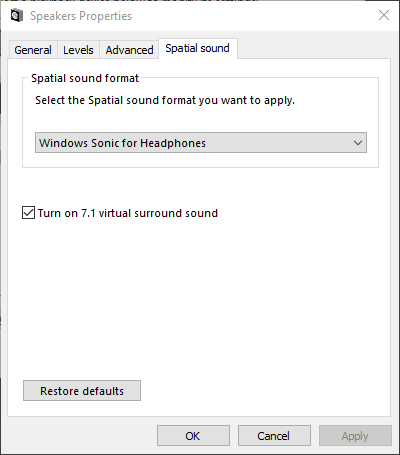The height and width of the screenshot is (455, 400).
Task: Close the Speakers Properties dialog
Action: click(384, 15)
